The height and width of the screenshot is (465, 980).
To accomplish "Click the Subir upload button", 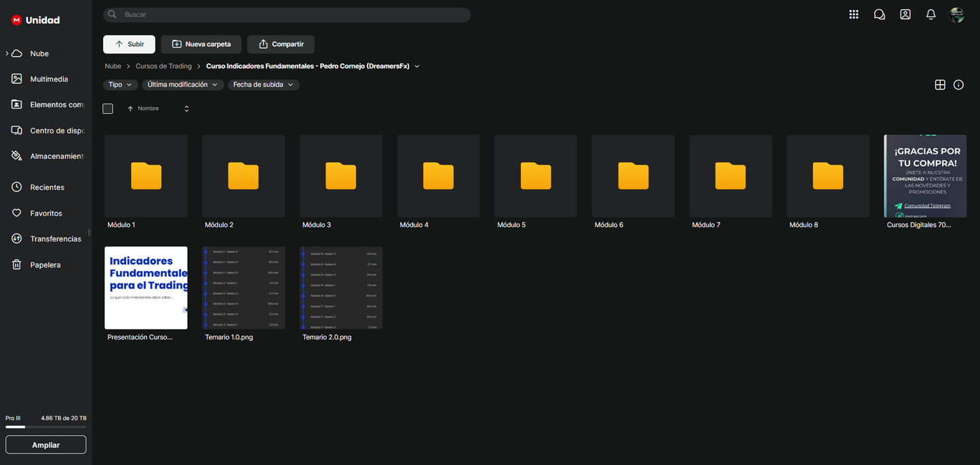I will pyautogui.click(x=129, y=44).
